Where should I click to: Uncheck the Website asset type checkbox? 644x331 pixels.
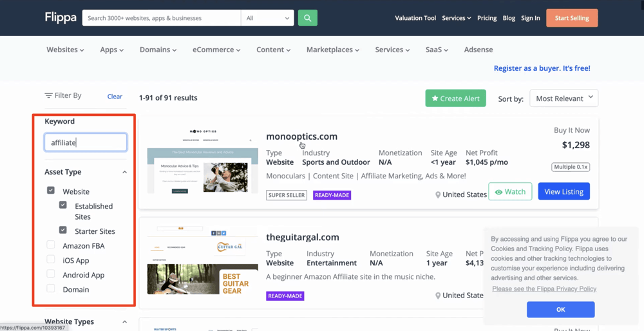click(51, 191)
